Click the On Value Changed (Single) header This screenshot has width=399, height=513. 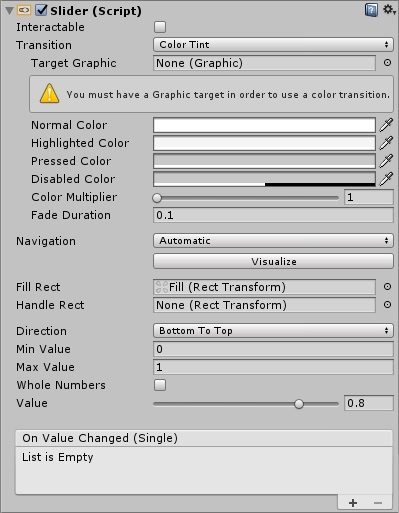click(100, 438)
